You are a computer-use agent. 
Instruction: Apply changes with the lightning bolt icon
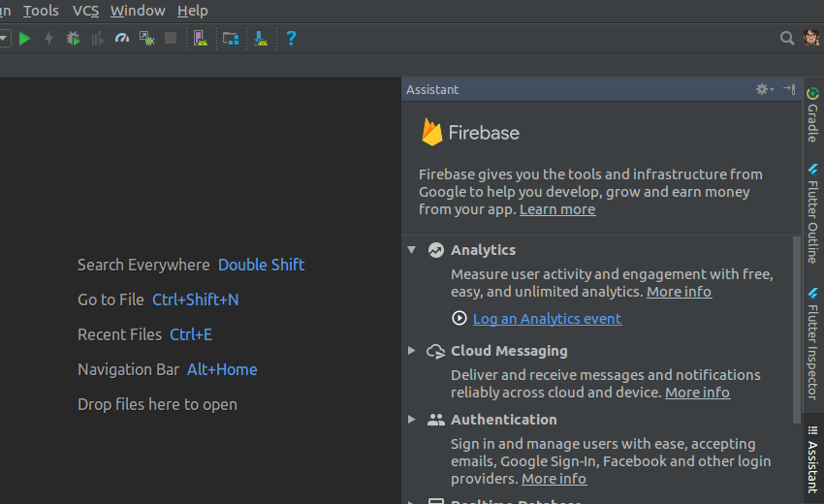coord(48,39)
